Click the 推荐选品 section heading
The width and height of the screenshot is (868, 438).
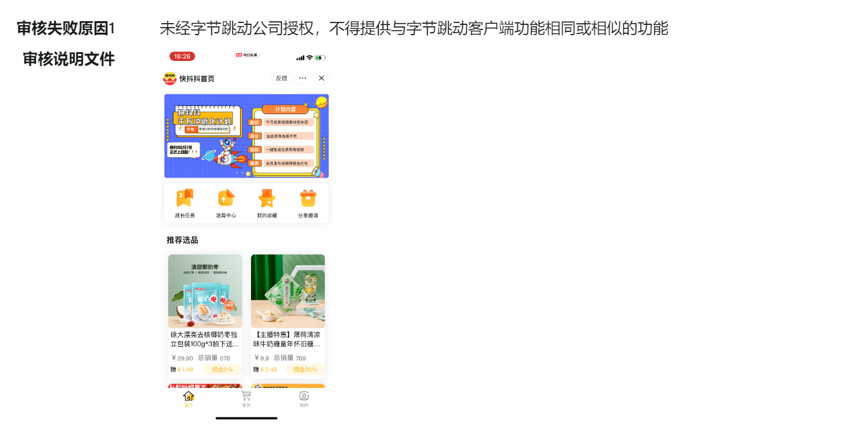[x=182, y=240]
